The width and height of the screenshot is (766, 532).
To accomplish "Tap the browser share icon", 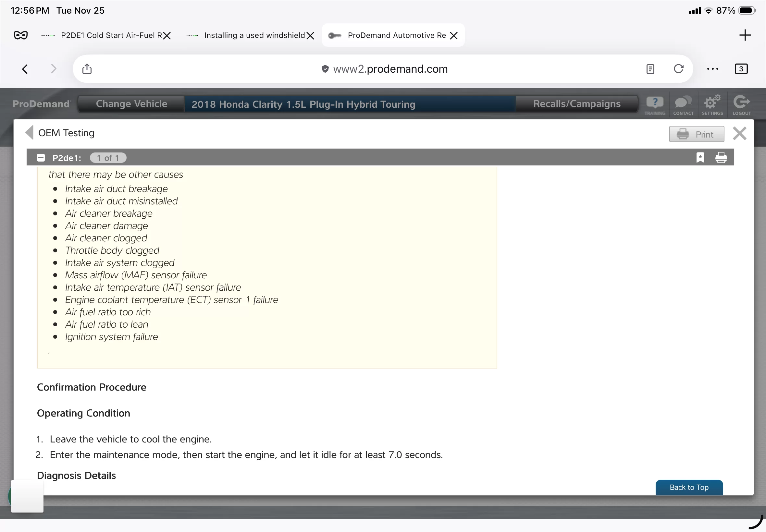I will click(x=87, y=69).
